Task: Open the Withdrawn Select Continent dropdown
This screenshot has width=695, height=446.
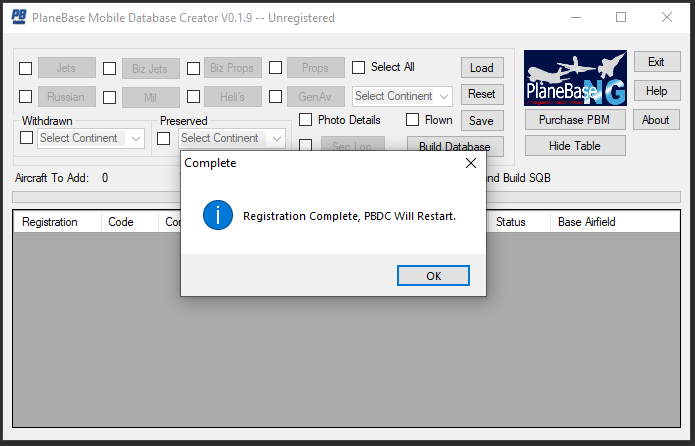Action: [91, 139]
